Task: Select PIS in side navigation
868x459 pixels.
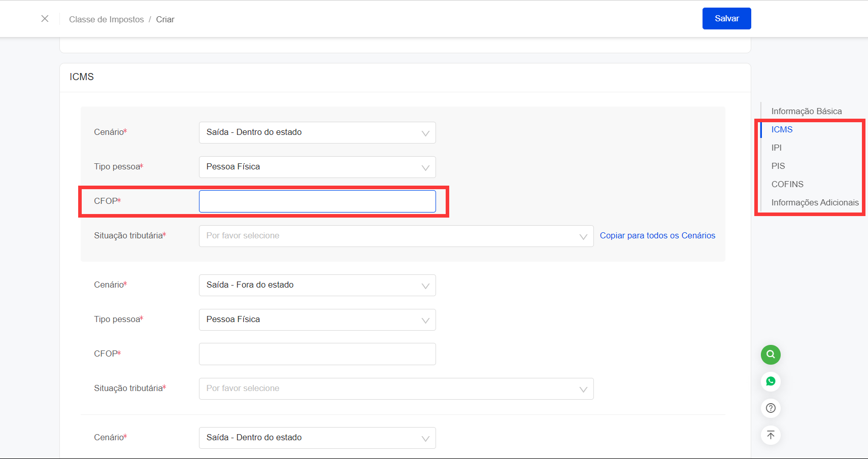Action: 778,166
